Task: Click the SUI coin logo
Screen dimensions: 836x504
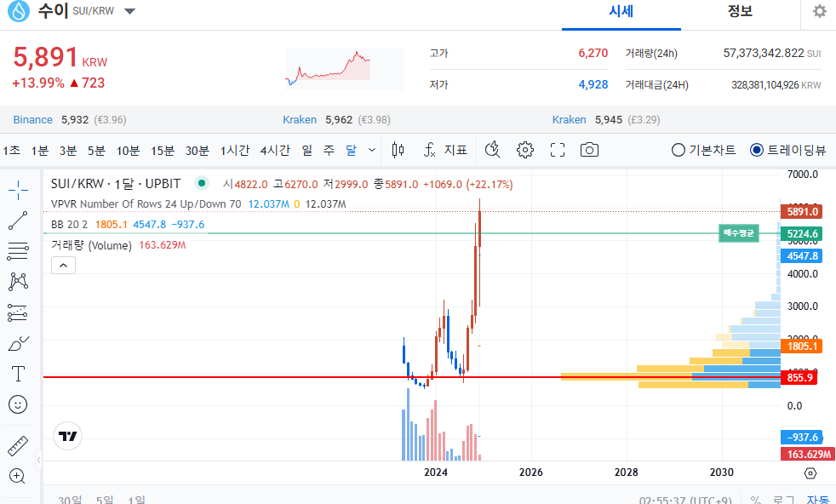Action: click(x=19, y=11)
